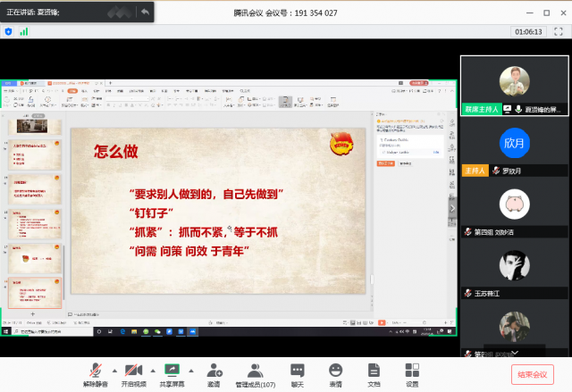Click the green network signal bars icon
This screenshot has width=572, height=392.
click(x=24, y=31)
